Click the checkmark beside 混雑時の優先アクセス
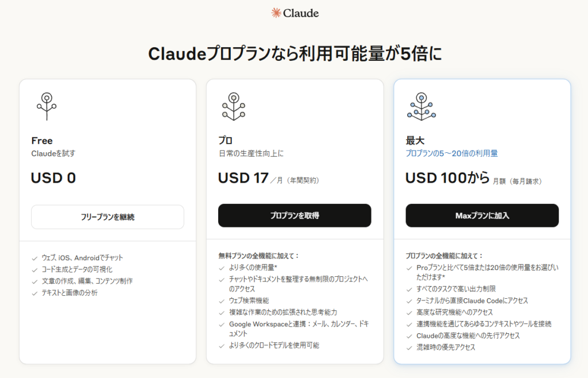 (409, 348)
